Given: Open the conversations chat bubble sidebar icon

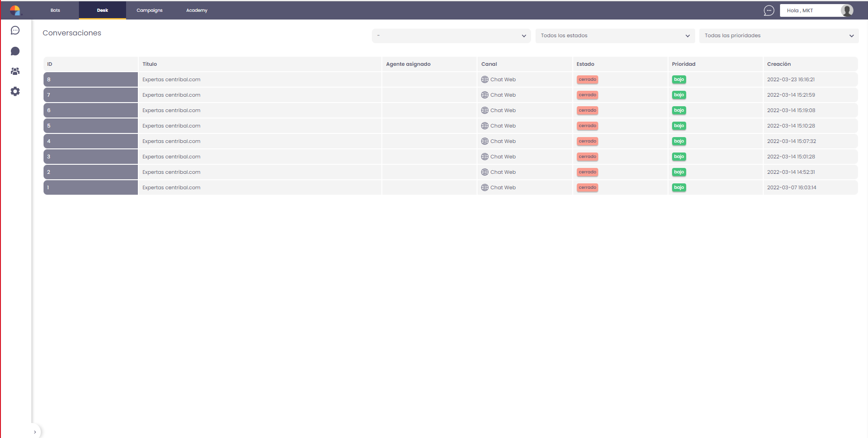Looking at the screenshot, I should tap(15, 30).
